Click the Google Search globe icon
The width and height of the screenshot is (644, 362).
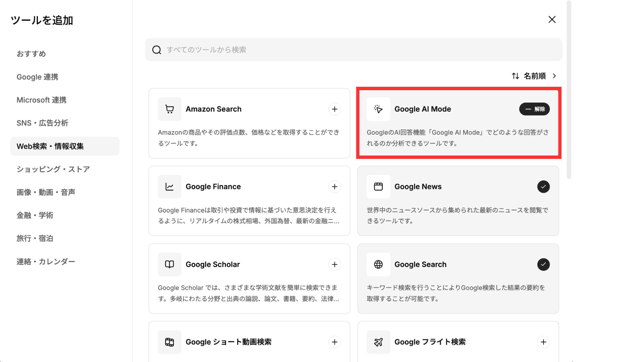378,264
